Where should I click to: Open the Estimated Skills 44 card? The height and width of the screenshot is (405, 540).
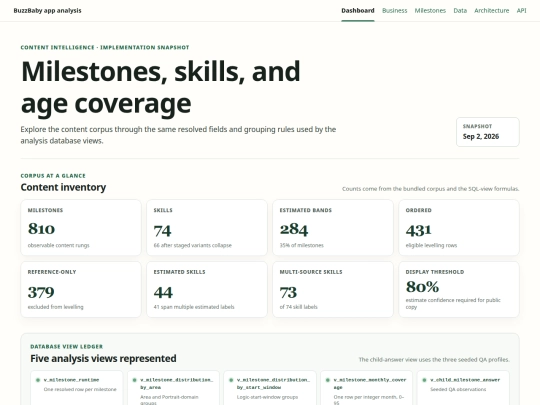pyautogui.click(x=207, y=289)
